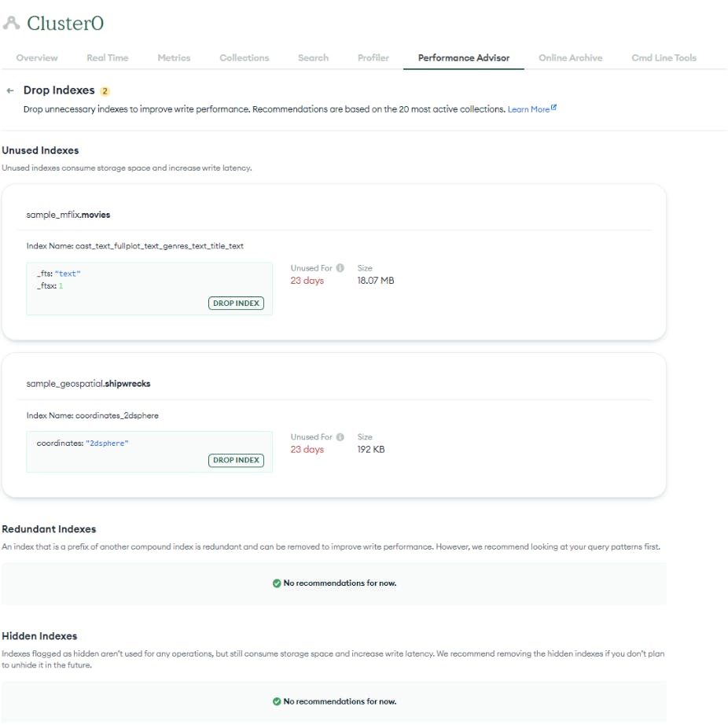The width and height of the screenshot is (728, 725).
Task: Switch to the Search tab
Action: pos(313,57)
